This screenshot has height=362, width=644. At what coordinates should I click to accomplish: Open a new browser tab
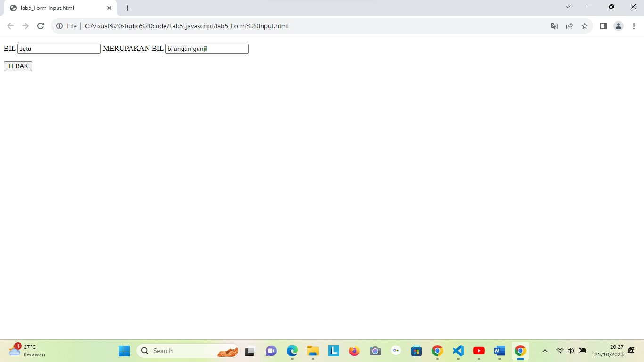[x=127, y=8]
